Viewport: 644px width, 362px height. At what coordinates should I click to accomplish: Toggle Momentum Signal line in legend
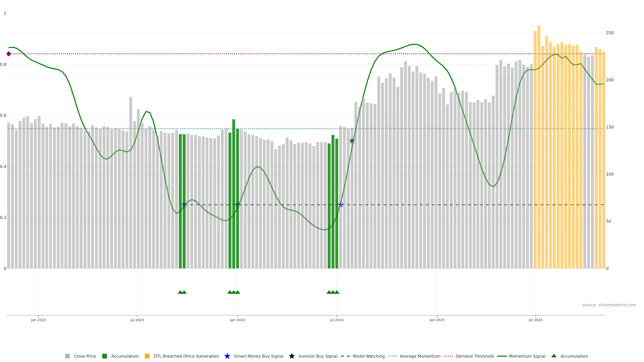click(x=527, y=356)
